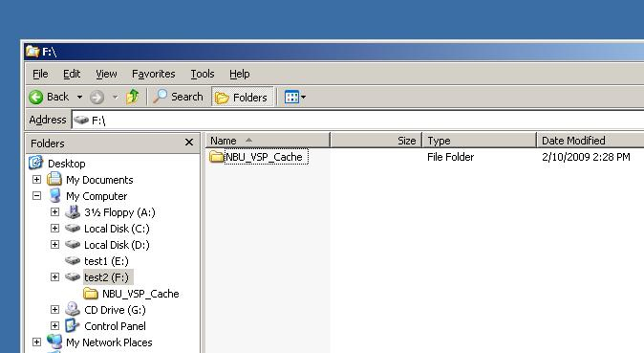Toggle the Folders pane button
The height and width of the screenshot is (353, 644).
click(242, 97)
